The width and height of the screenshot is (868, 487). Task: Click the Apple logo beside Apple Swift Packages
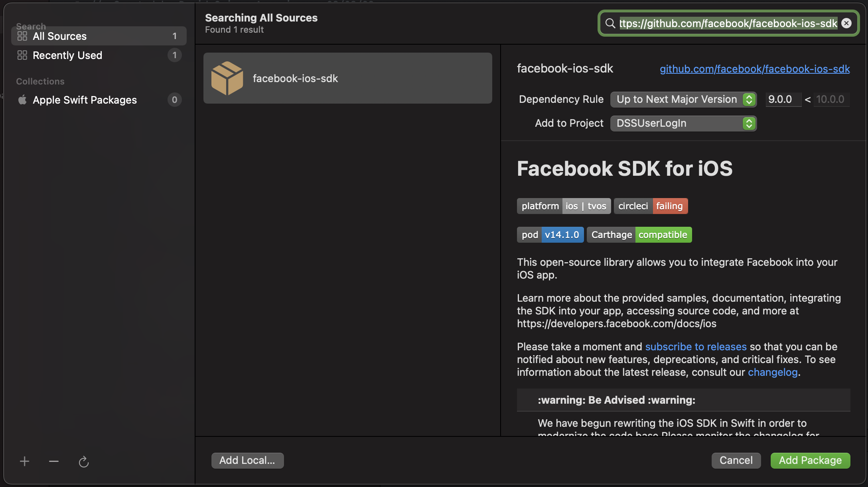pos(22,100)
